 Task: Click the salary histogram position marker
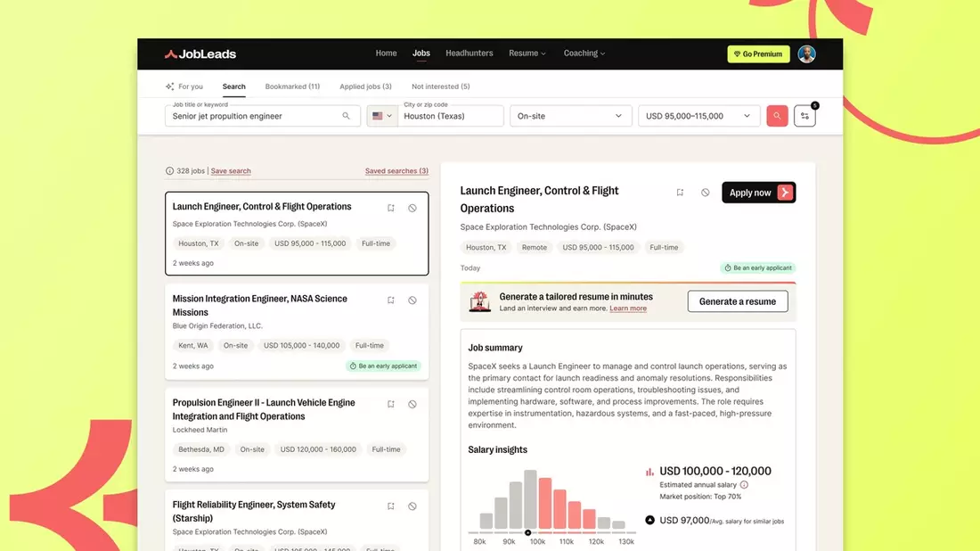coord(528,533)
